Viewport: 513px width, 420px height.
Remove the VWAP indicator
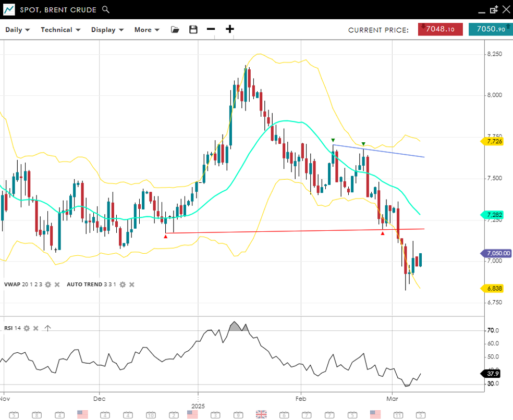pyautogui.click(x=57, y=285)
